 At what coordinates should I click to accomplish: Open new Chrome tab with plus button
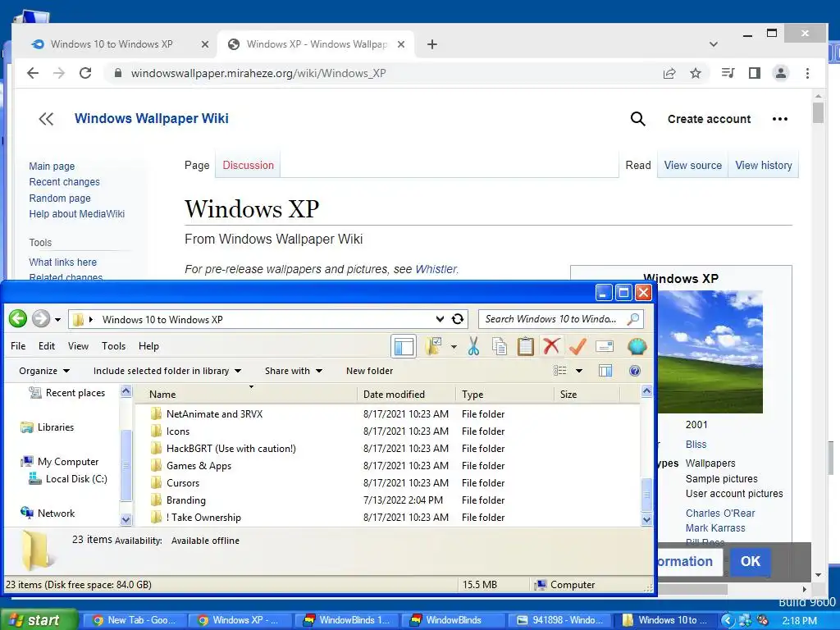click(x=432, y=44)
